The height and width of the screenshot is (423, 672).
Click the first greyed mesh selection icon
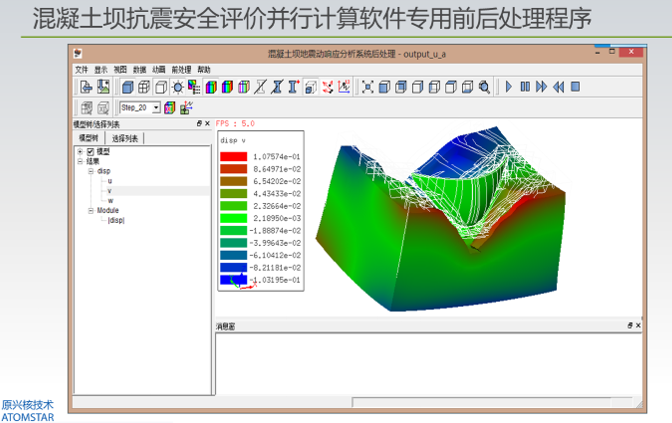click(87, 108)
